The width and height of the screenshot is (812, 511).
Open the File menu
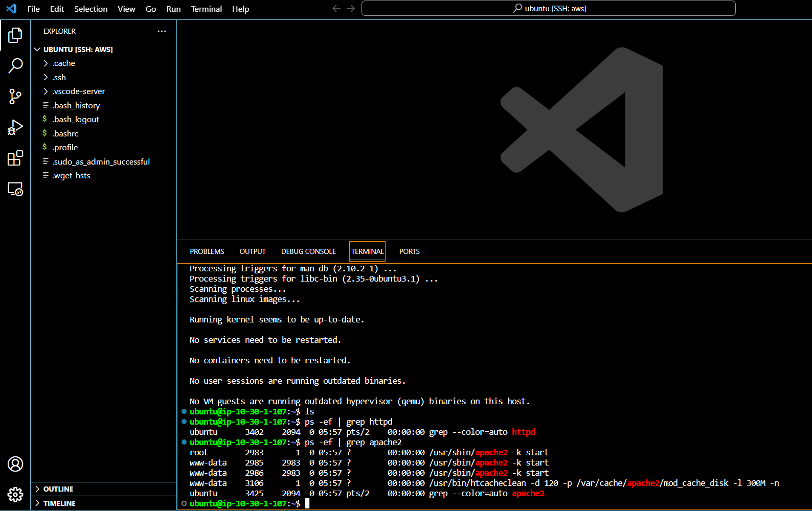pyautogui.click(x=34, y=9)
